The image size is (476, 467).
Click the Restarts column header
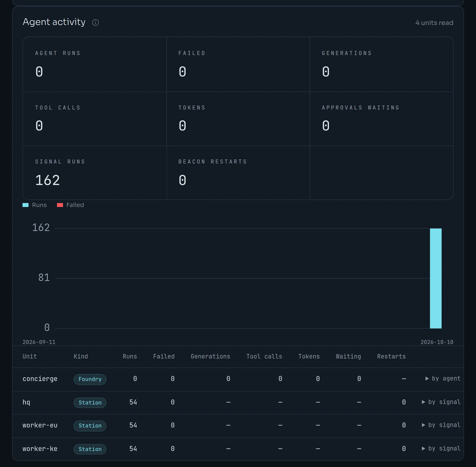click(x=391, y=356)
